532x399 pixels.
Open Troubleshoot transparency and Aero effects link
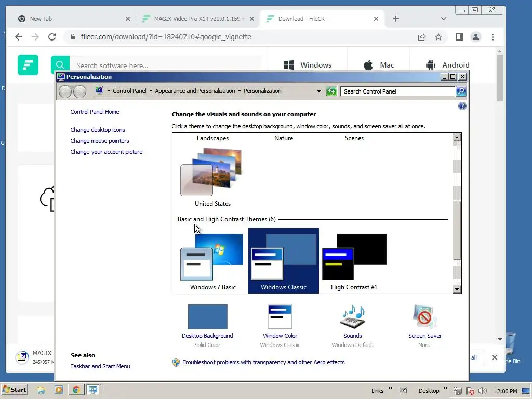coord(263,362)
